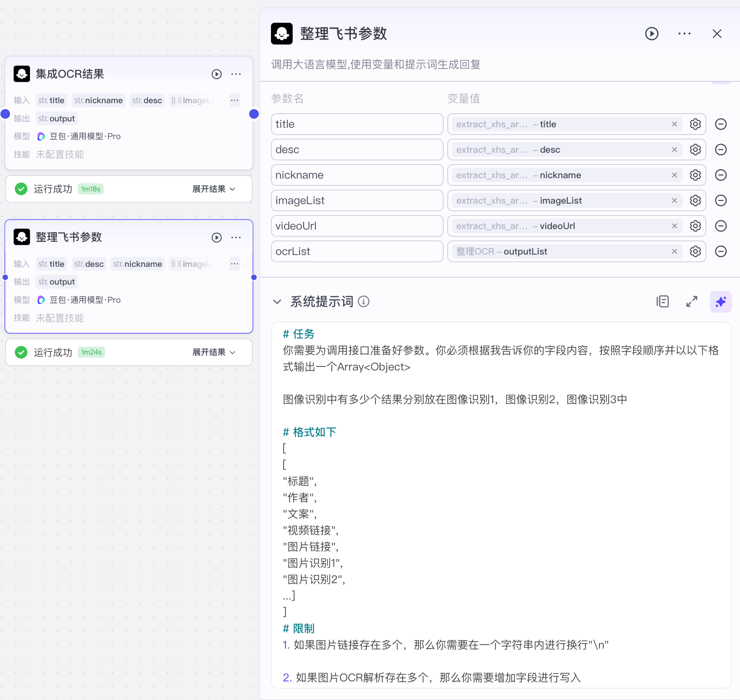
Task: Run the 集成OCR结果 node play icon
Action: coord(217,74)
